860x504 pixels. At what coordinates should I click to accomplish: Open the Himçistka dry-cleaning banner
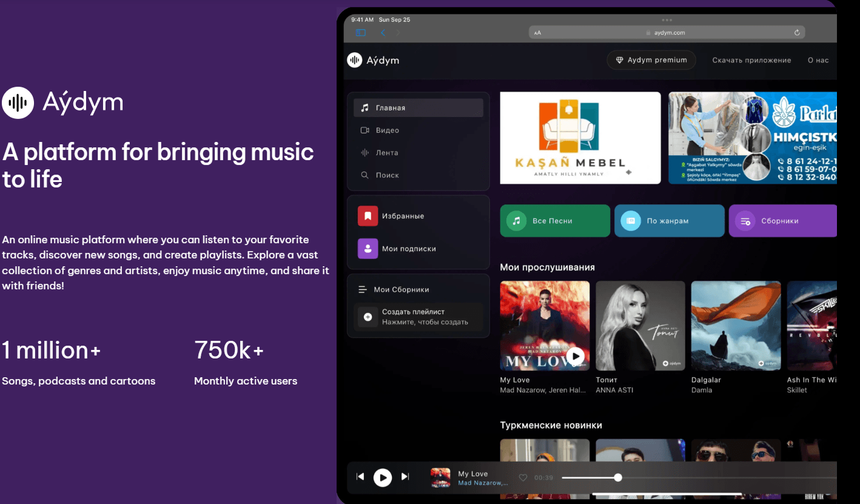[x=753, y=138]
